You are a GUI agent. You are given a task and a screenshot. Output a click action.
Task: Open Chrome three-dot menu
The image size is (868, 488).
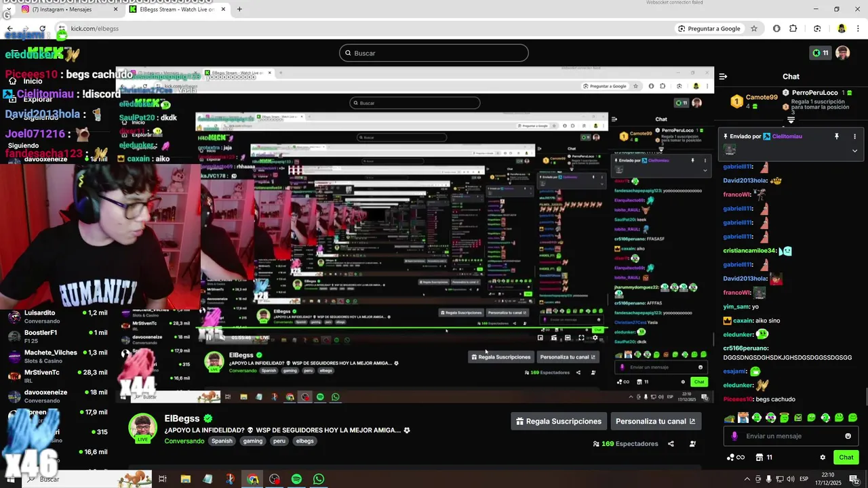pyautogui.click(x=858, y=28)
